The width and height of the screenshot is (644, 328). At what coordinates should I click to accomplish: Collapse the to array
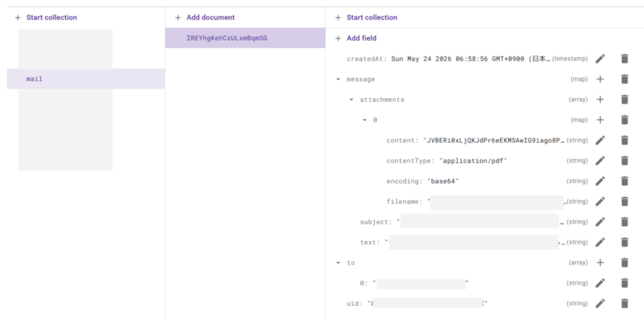(x=338, y=263)
